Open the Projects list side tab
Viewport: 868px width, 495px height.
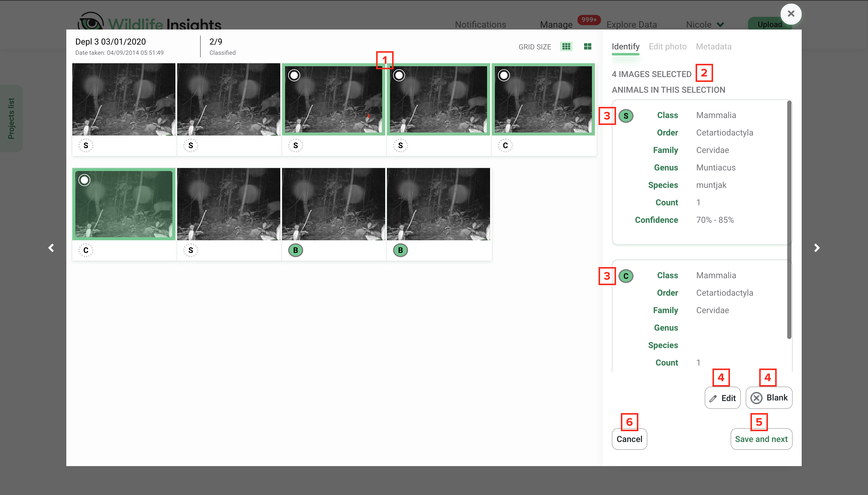pyautogui.click(x=11, y=118)
